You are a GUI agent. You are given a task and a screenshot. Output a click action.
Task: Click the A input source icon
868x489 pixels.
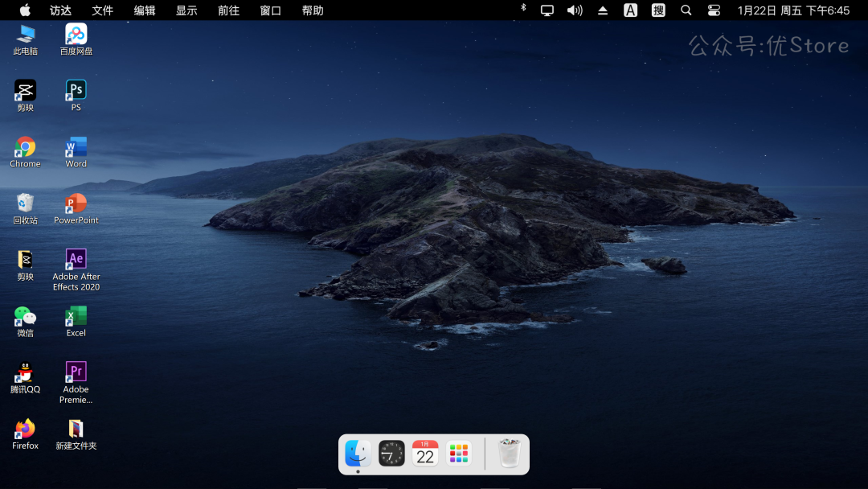[x=631, y=10]
